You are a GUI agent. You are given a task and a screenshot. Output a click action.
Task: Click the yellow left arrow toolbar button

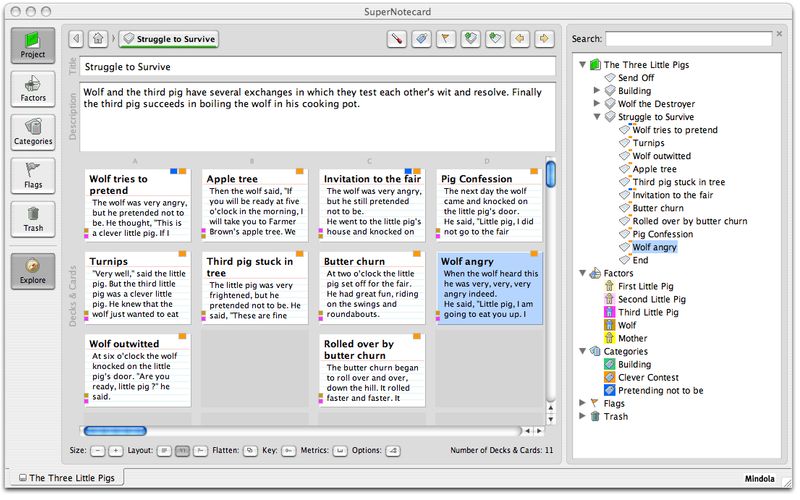[x=520, y=39]
